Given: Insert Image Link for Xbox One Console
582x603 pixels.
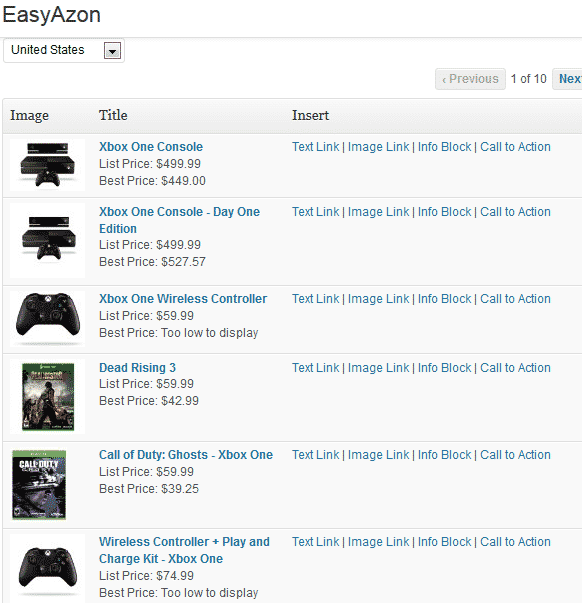Looking at the screenshot, I should [379, 147].
